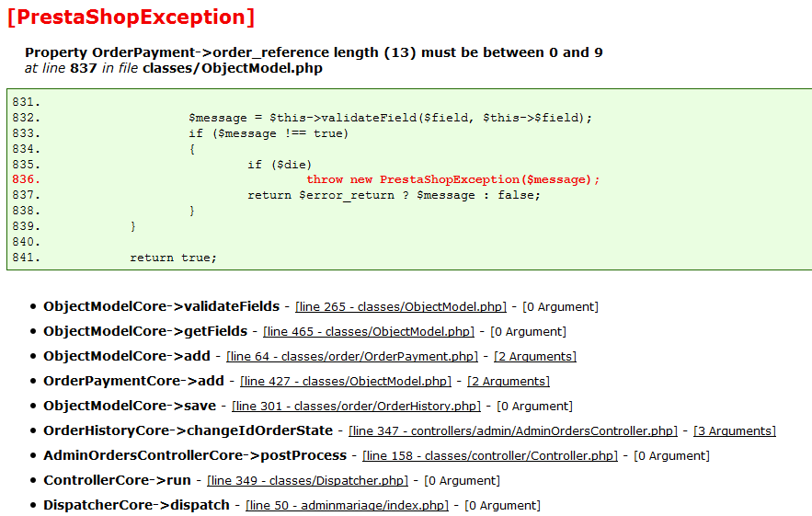The width and height of the screenshot is (812, 516).
Task: Open link line 265 - classes/ObjectModel.php
Action: (401, 306)
